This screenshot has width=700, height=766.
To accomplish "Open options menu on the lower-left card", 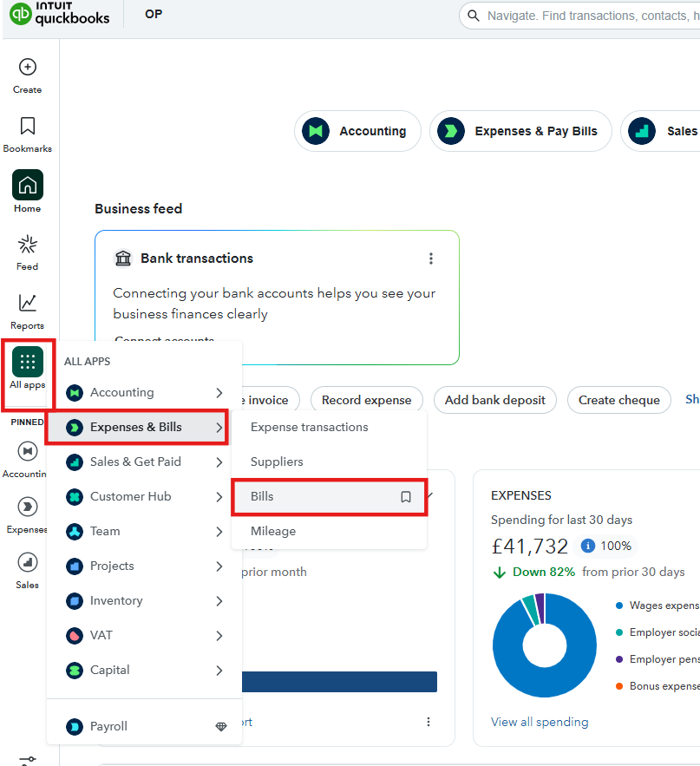I will (x=429, y=722).
